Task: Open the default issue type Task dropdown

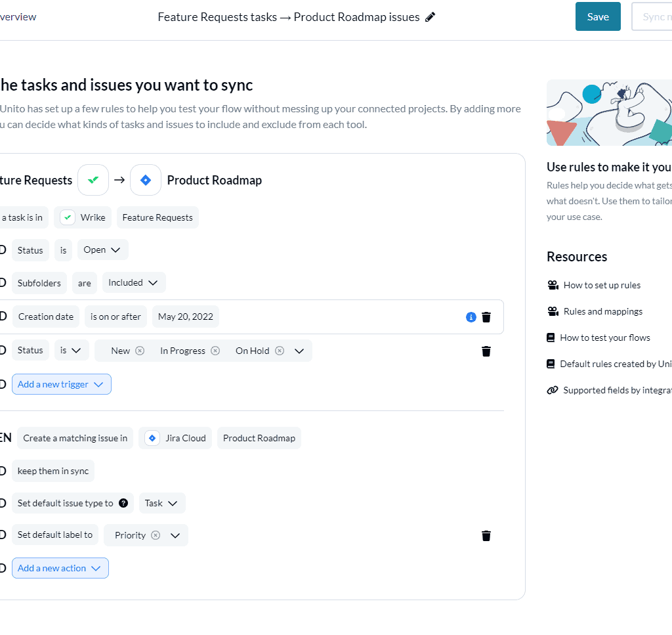Action: (x=162, y=503)
